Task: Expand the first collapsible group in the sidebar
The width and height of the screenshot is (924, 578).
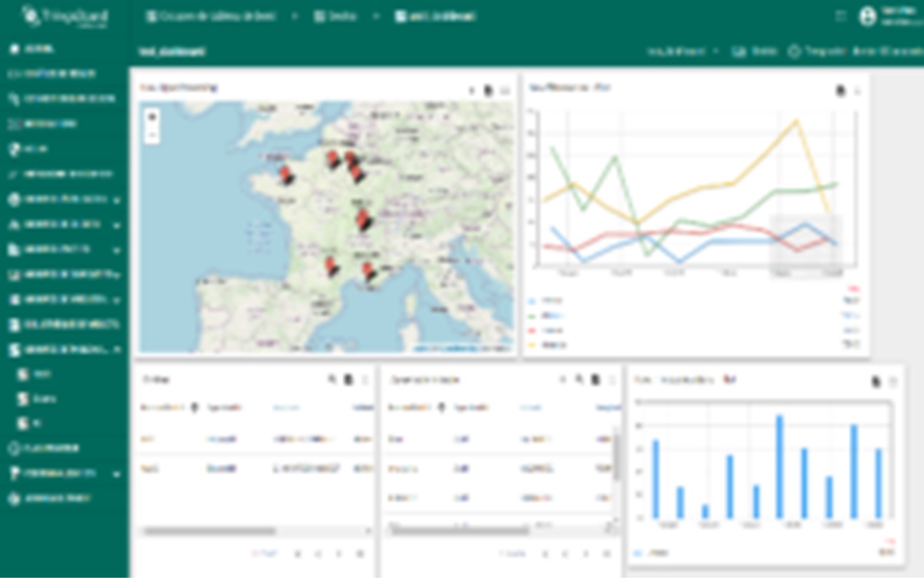Action: coord(116,200)
